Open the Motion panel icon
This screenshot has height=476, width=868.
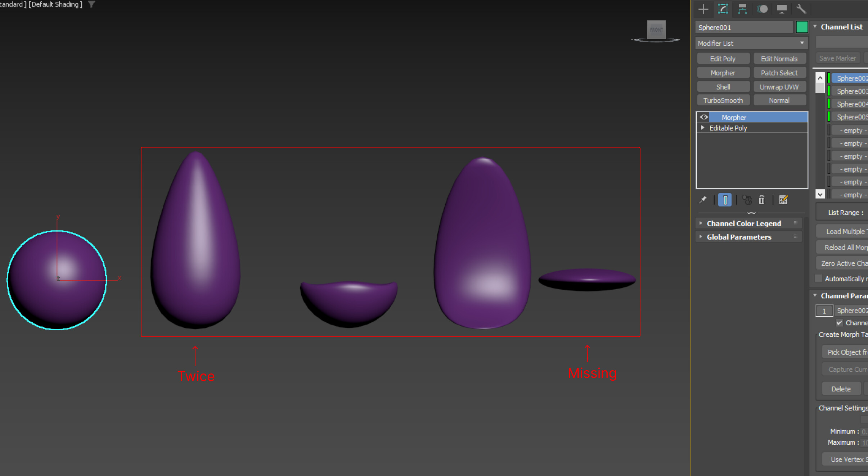point(762,9)
